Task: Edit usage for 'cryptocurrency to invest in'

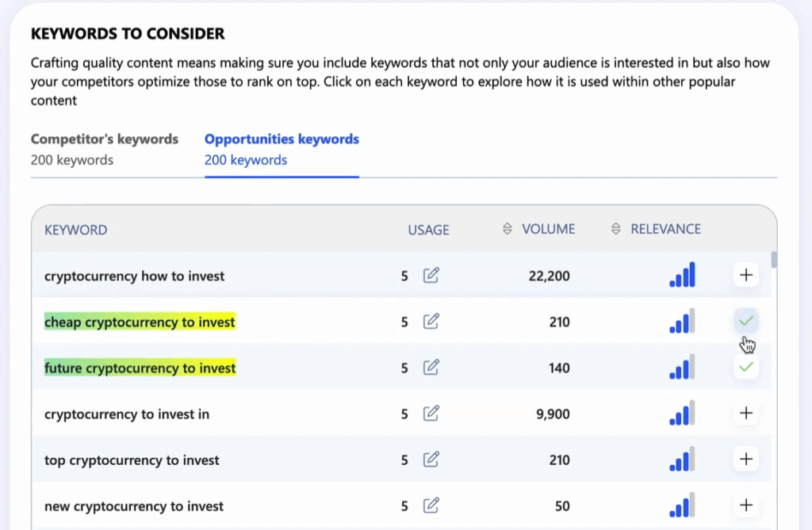Action: click(431, 414)
